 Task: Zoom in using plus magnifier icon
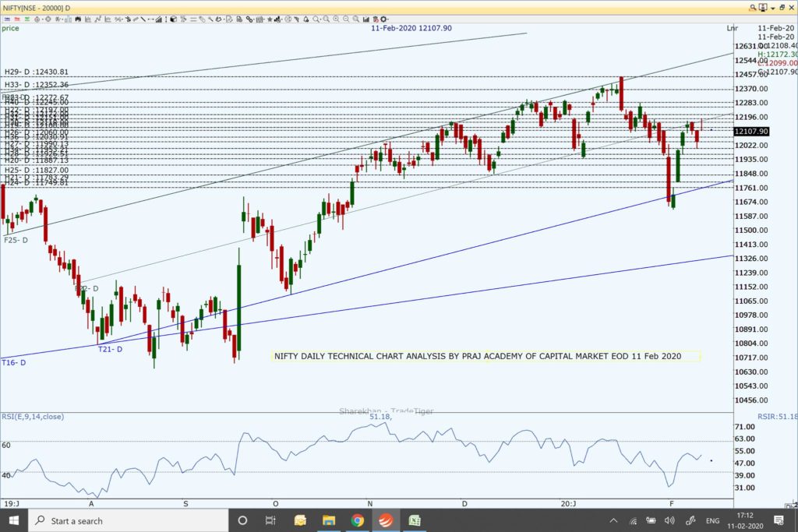[336, 19]
